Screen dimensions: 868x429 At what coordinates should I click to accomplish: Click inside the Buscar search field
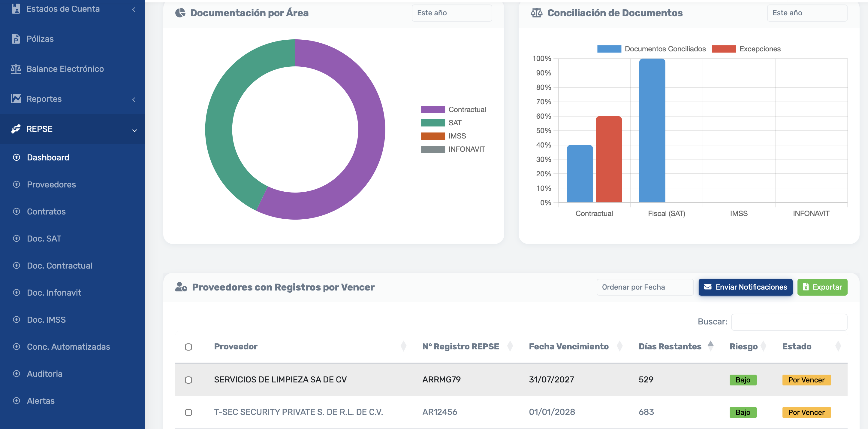pos(789,322)
